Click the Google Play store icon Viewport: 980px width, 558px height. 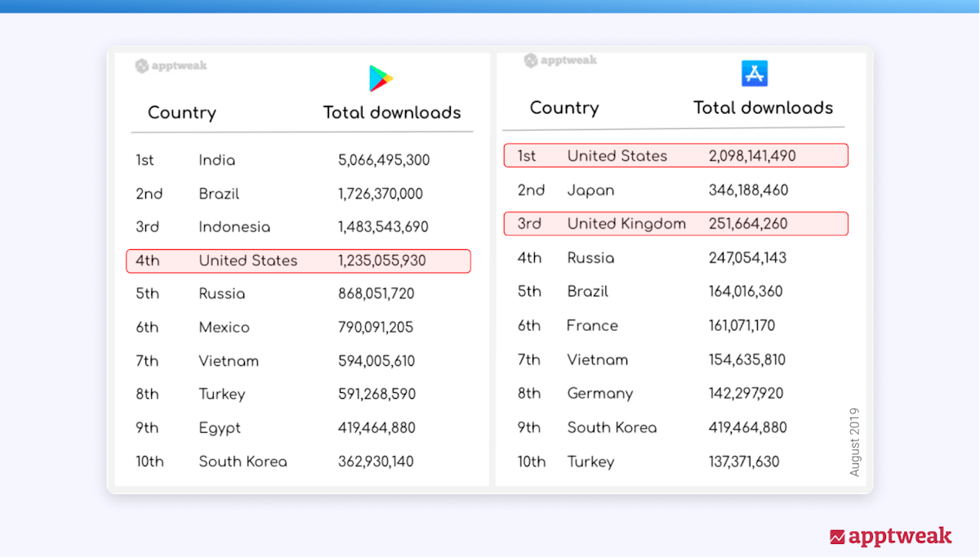coord(381,78)
